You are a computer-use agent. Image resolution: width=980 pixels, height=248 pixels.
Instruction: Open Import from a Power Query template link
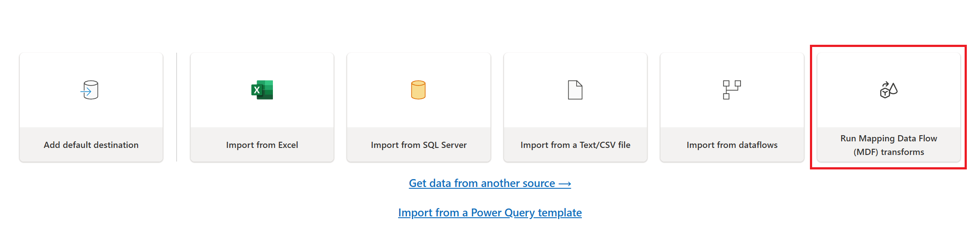coord(490,213)
